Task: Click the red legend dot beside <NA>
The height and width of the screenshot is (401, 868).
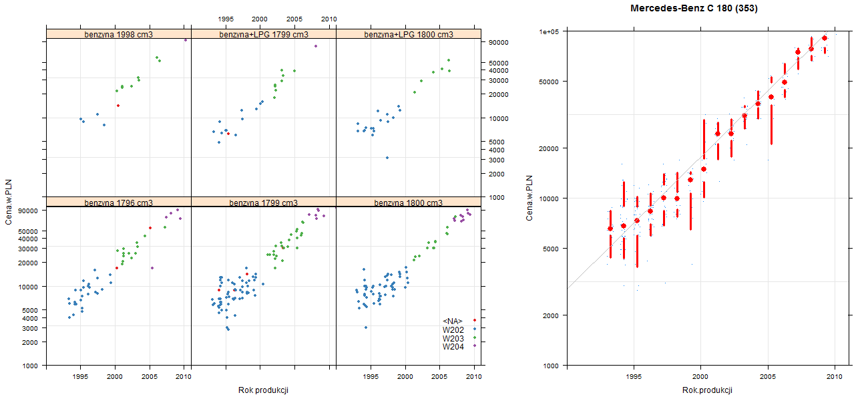Action: pos(474,321)
